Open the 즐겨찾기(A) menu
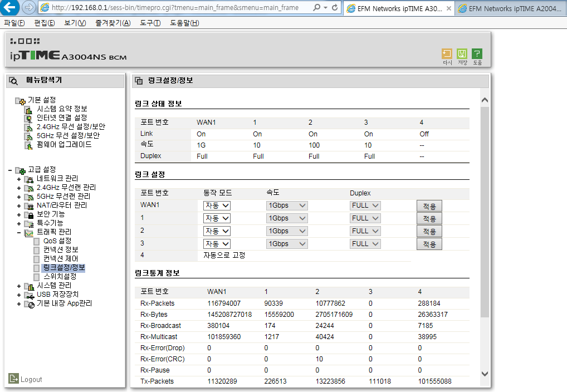This screenshot has width=567, height=392. tap(113, 23)
